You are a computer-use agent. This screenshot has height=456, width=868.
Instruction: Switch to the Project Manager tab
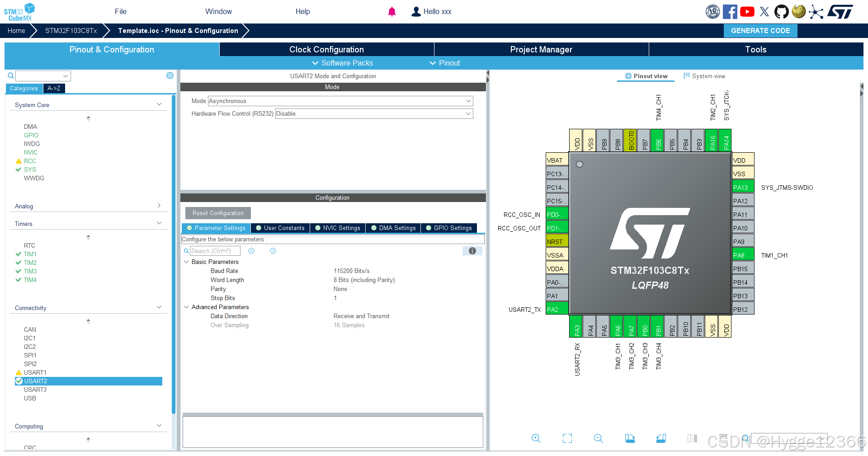(x=541, y=49)
